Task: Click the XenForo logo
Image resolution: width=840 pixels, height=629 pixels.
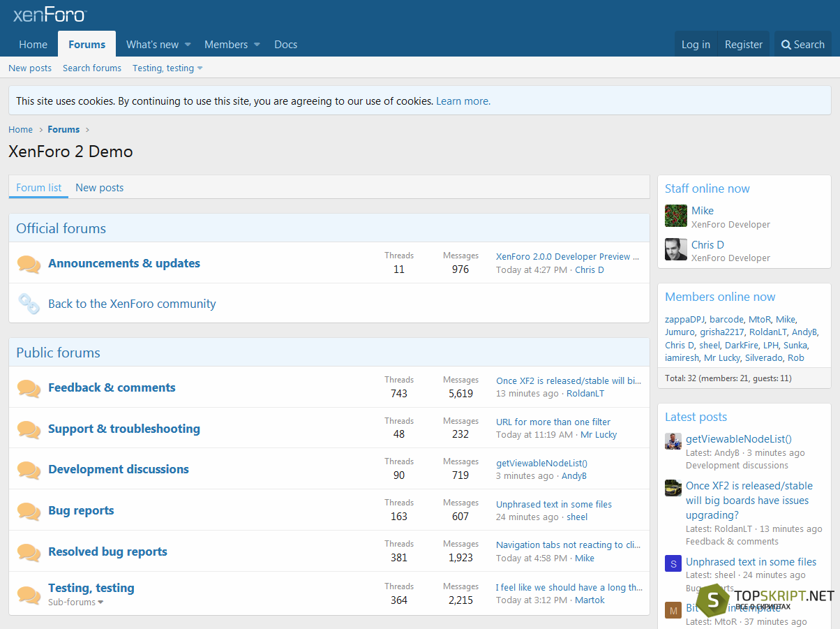Action: pos(50,15)
